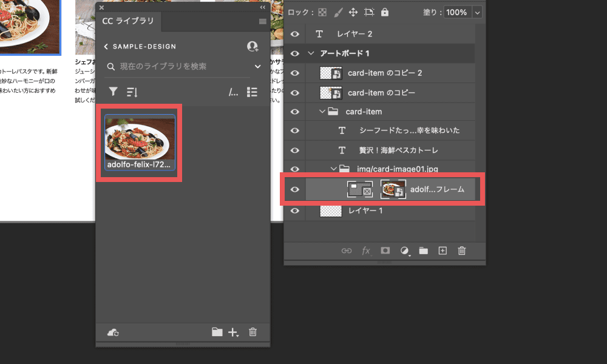607x364 pixels.
Task: Click the cloud sync status icon
Action: point(112,332)
